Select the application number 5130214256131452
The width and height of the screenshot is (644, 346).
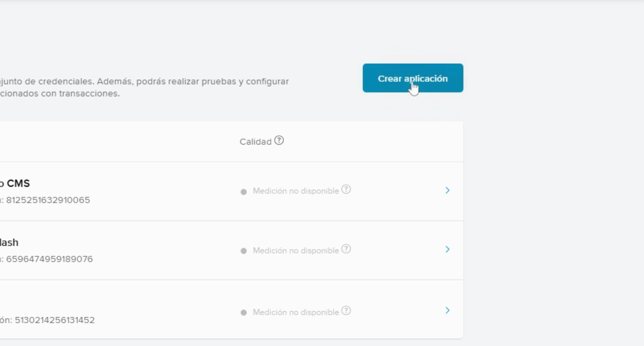click(55, 320)
